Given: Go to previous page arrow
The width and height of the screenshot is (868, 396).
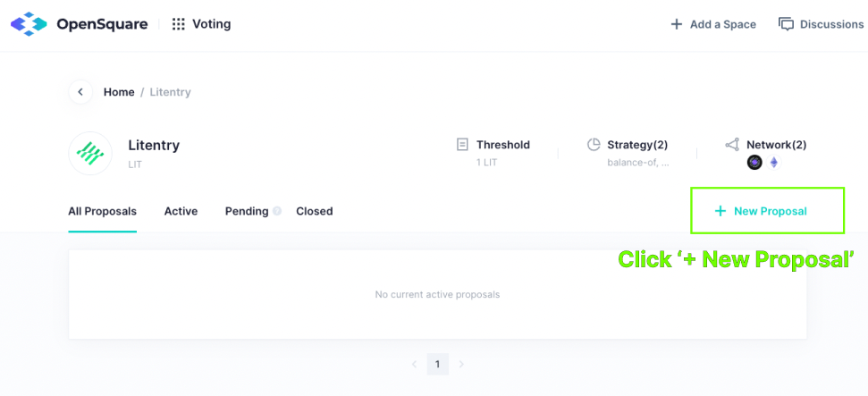Looking at the screenshot, I should pos(414,364).
